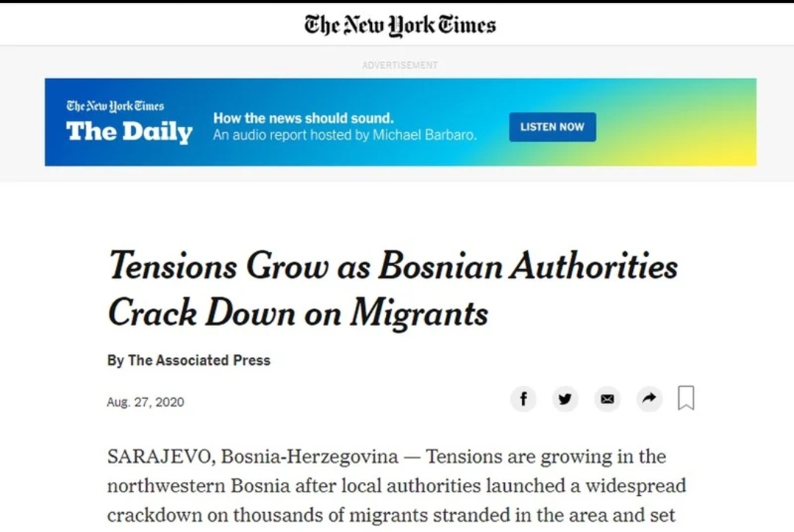794x532 pixels.
Task: Click the New York Times masthead logo
Action: click(400, 25)
